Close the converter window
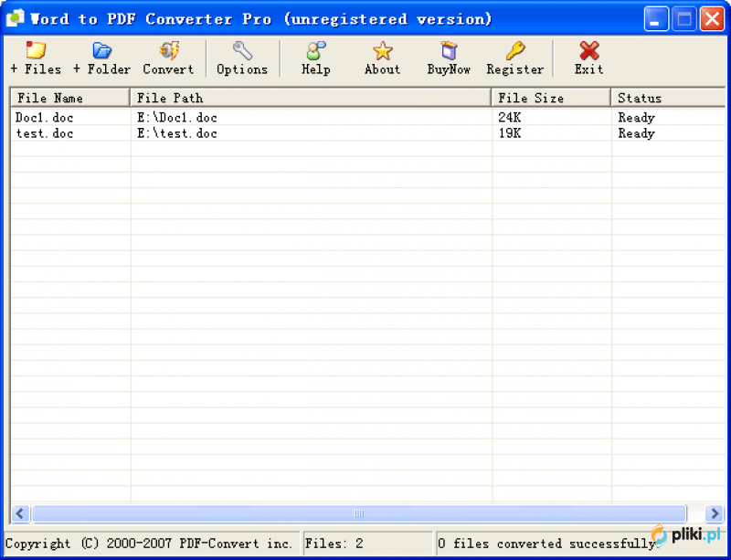The image size is (731, 560). (712, 19)
